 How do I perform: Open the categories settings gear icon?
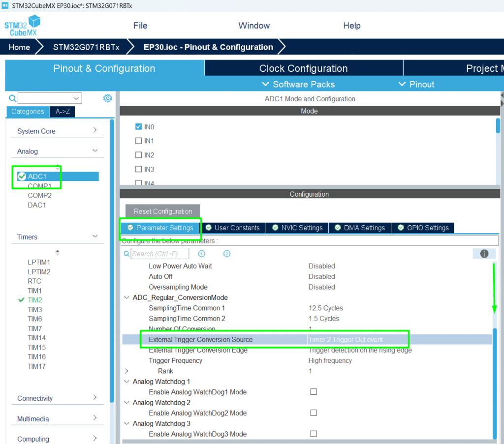107,98
